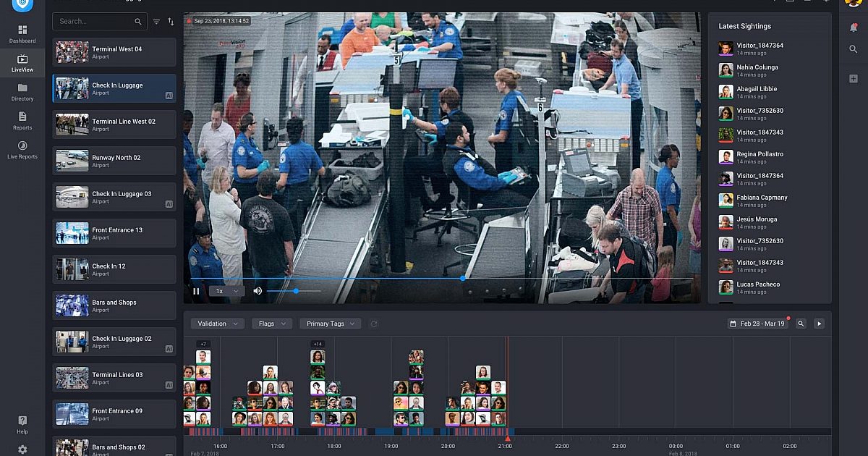Refresh the timeline filter results
Image resolution: width=868 pixels, height=456 pixels.
click(x=374, y=324)
